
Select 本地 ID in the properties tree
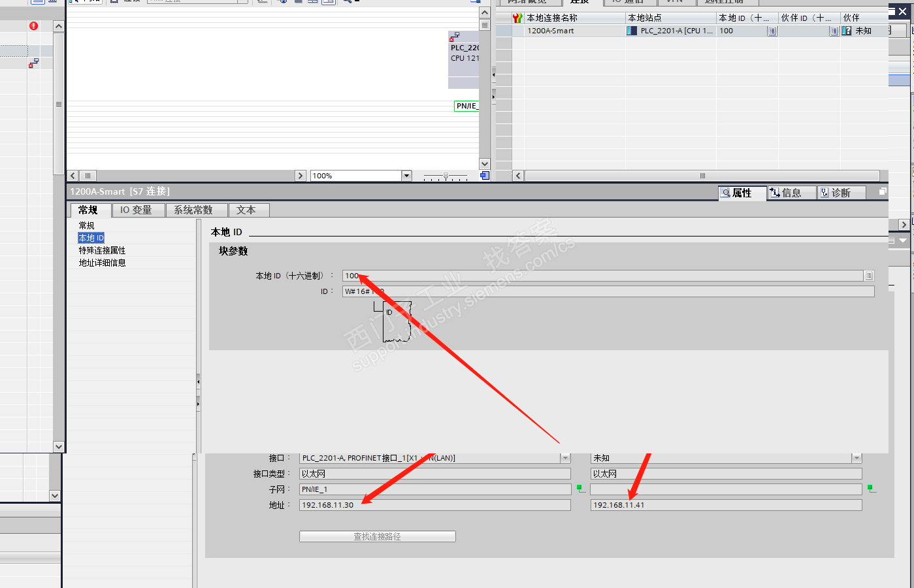91,238
